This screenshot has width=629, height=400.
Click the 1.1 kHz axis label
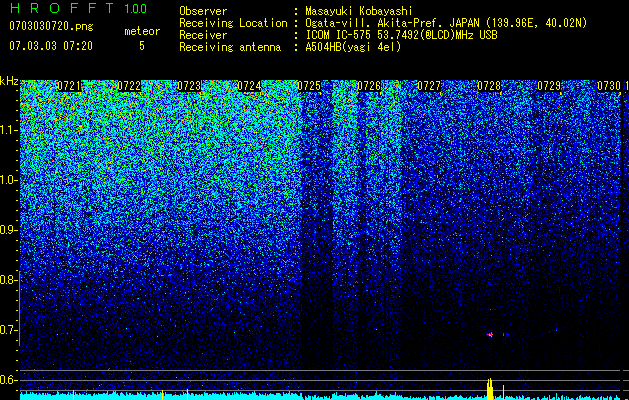tap(9, 130)
